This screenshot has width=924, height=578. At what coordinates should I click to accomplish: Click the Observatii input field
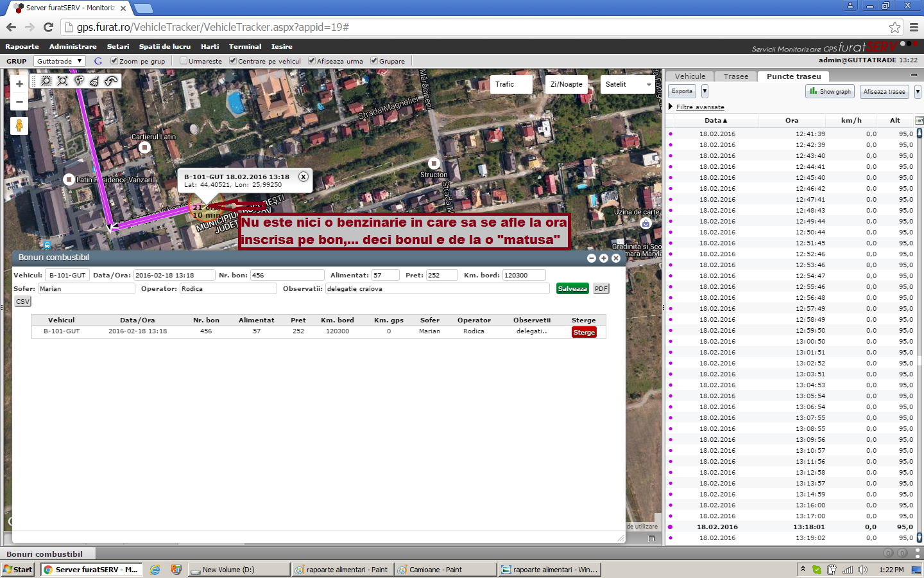(437, 289)
